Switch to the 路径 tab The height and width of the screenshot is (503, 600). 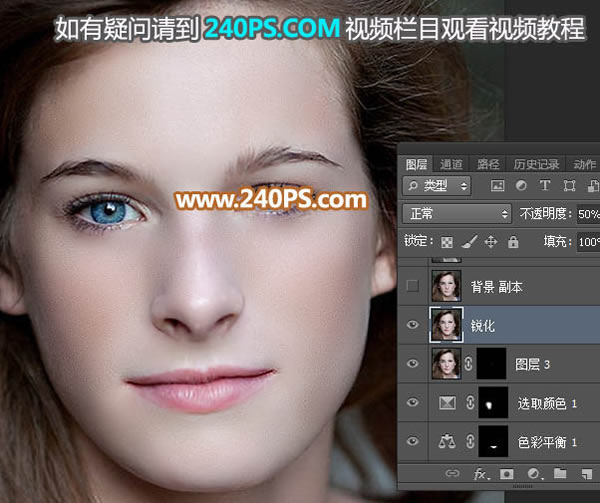coord(488,164)
